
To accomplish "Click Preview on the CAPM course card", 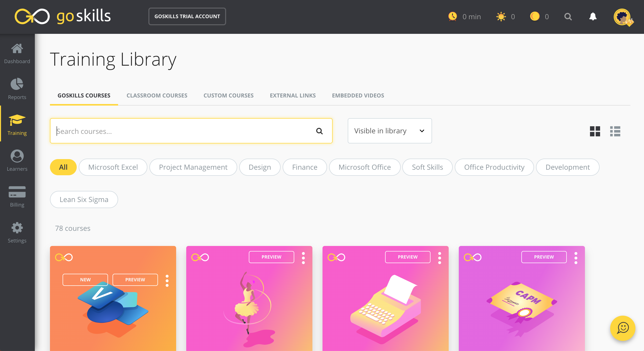I will (544, 257).
